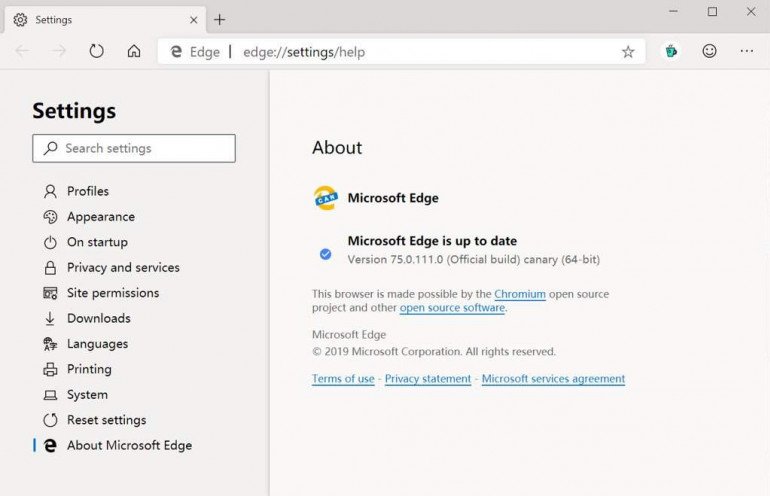Select About Microsoft Edge in sidebar
This screenshot has height=496, width=770.
(130, 445)
